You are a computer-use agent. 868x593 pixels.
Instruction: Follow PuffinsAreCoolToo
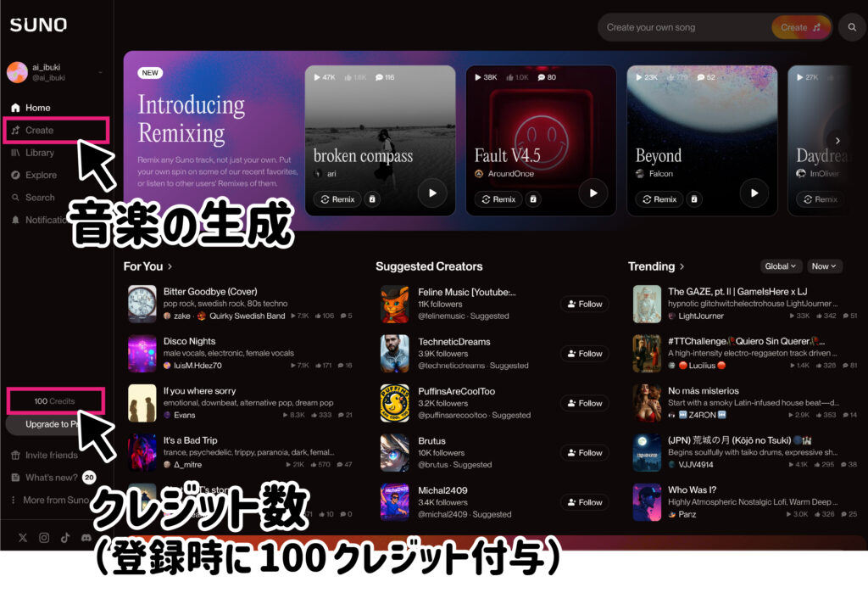pos(585,403)
